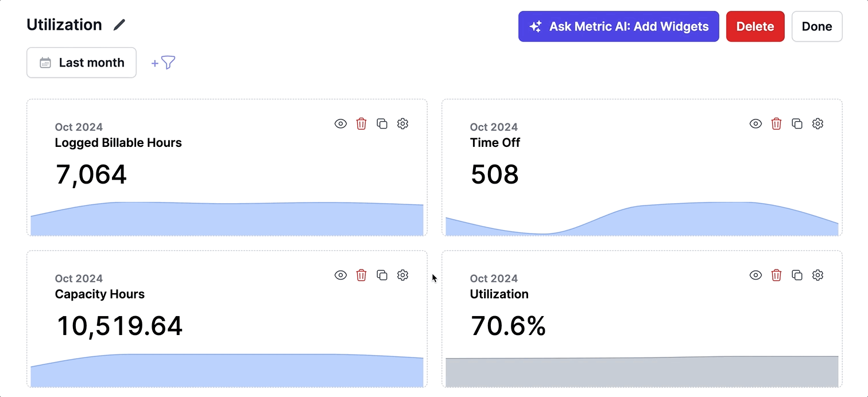868x397 pixels.
Task: Delete the Capacity Hours widget via its trash icon
Action: click(x=361, y=275)
